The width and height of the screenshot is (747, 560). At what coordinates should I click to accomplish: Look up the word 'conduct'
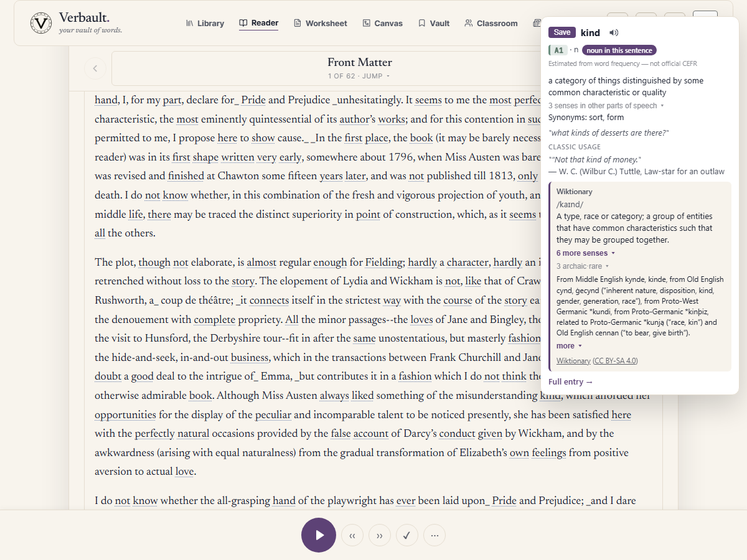[457, 434]
